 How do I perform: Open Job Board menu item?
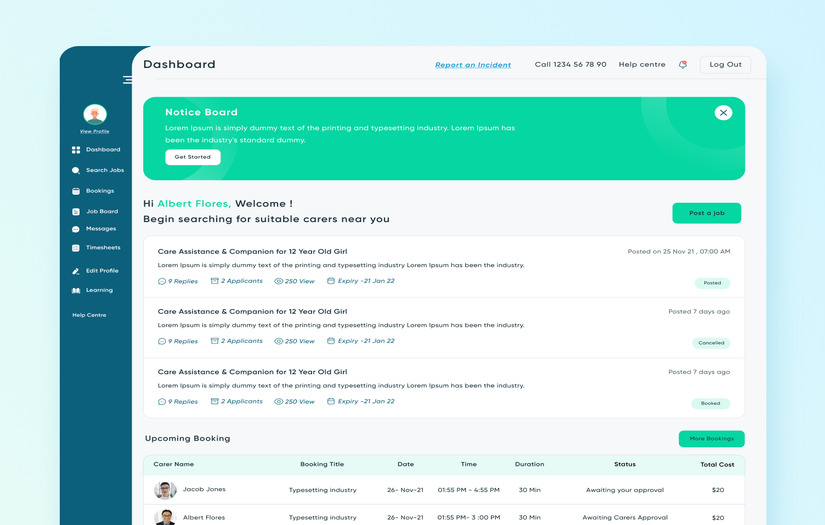[102, 211]
